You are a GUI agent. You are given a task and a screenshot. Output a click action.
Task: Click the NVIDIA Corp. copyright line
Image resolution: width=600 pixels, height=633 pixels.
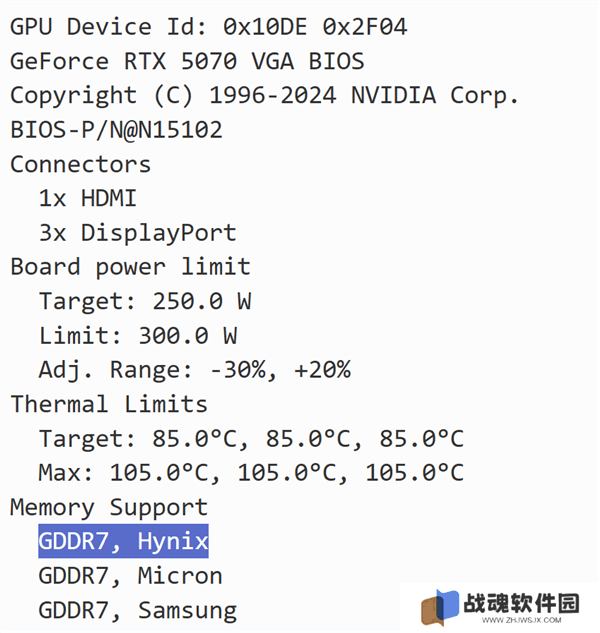264,96
